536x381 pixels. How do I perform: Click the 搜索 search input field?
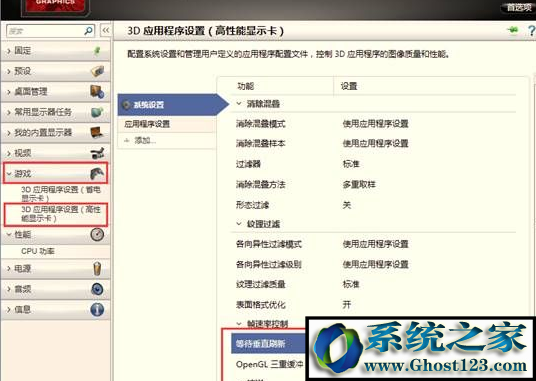(45, 31)
